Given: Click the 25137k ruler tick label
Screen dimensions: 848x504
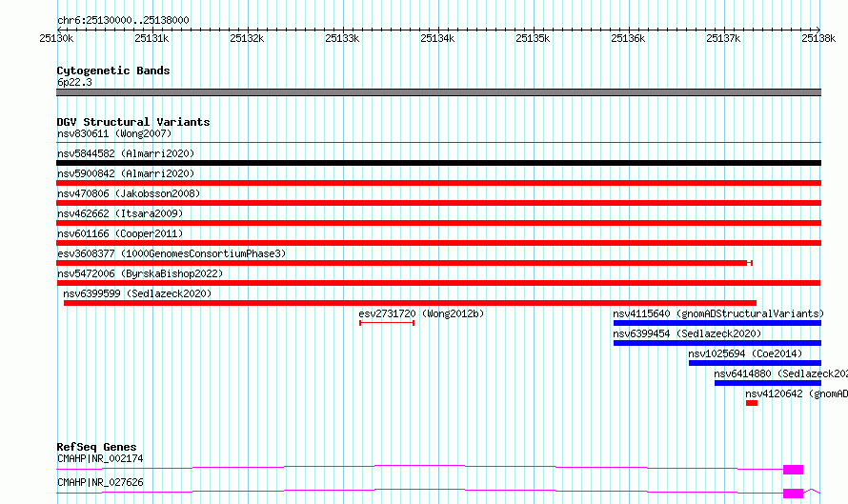Looking at the screenshot, I should tap(723, 38).
